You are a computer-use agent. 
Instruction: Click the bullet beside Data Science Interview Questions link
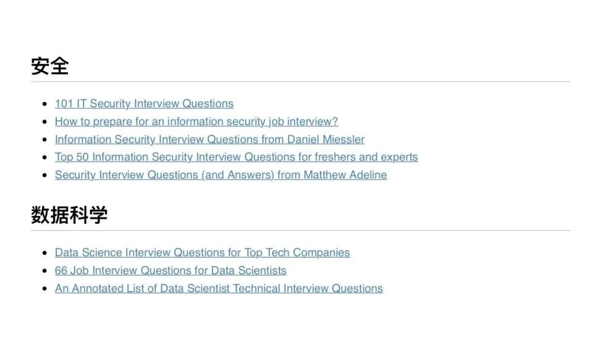(45, 253)
